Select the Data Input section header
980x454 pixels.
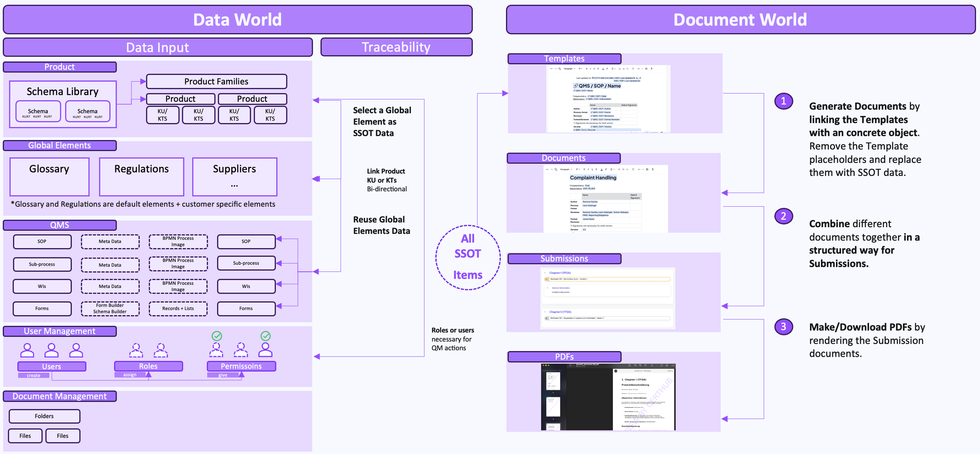[158, 47]
